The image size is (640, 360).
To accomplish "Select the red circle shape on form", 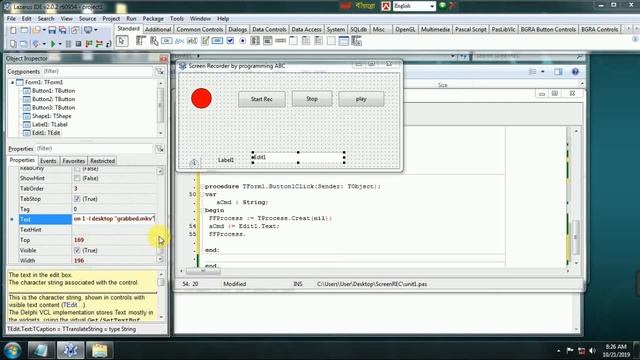I will 201,98.
